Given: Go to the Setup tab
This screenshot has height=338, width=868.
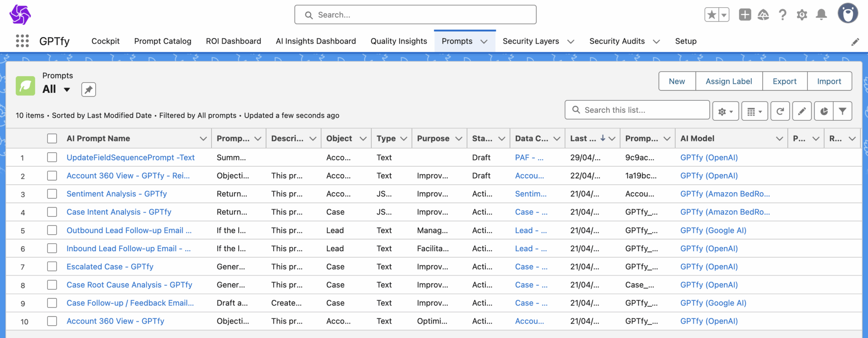Looking at the screenshot, I should pos(686,41).
